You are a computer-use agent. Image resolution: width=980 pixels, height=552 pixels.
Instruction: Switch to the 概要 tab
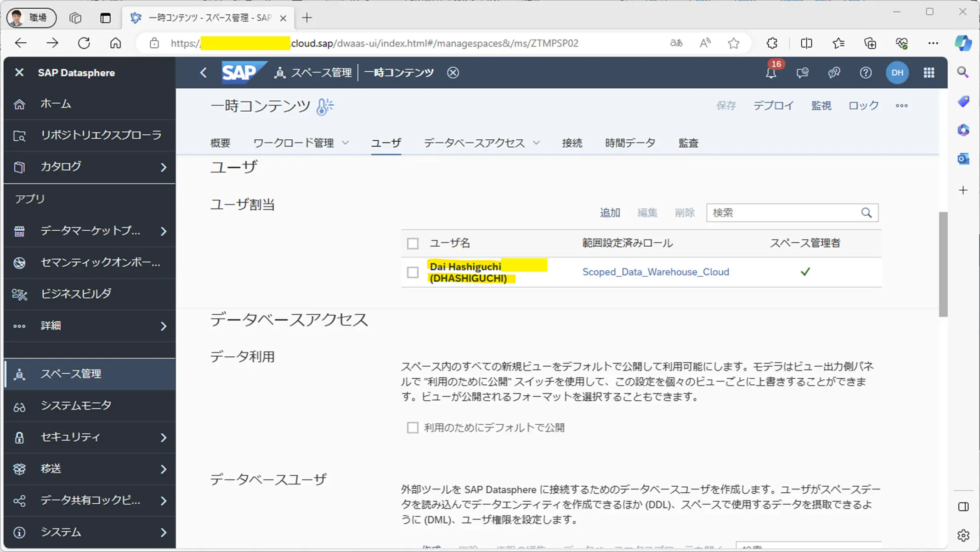[x=220, y=143]
